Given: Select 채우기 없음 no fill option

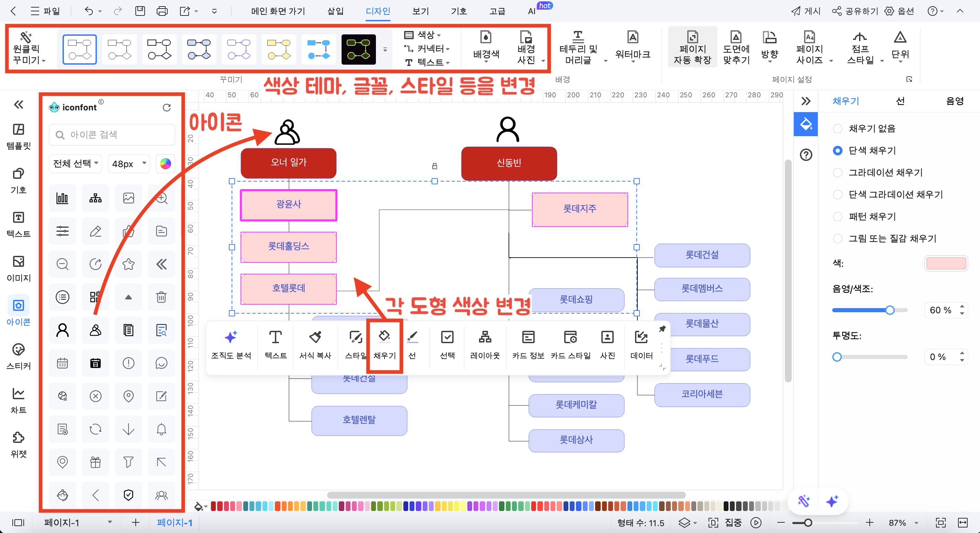Looking at the screenshot, I should coord(864,129).
